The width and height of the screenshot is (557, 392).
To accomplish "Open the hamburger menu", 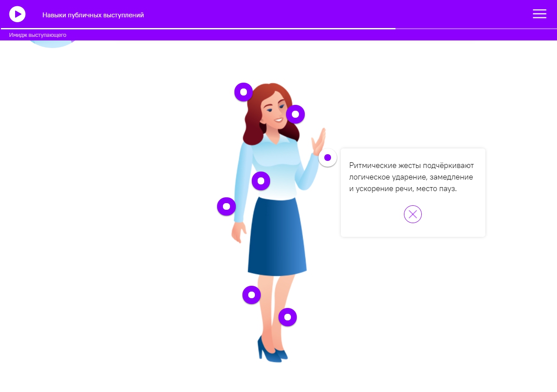I will (x=539, y=14).
